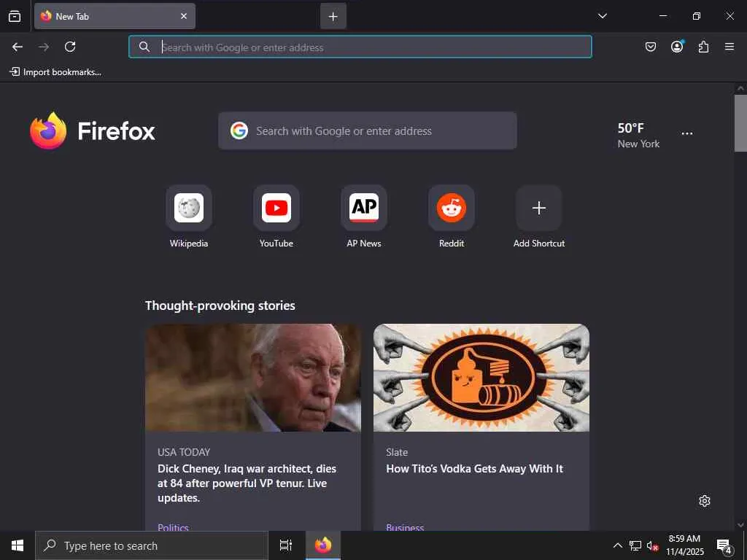Open the Firefox View icon
The height and width of the screenshot is (560, 747).
point(15,16)
